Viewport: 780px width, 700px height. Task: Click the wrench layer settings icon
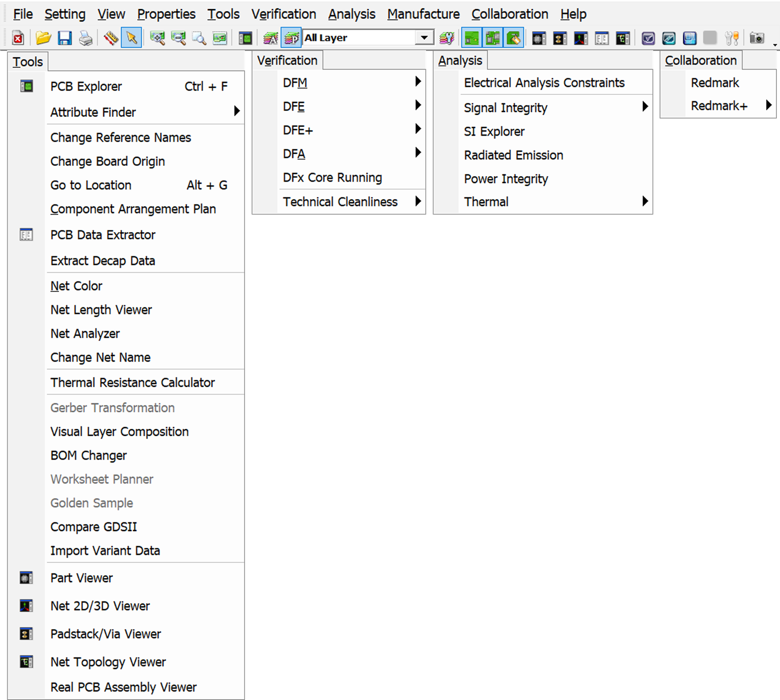coord(447,38)
